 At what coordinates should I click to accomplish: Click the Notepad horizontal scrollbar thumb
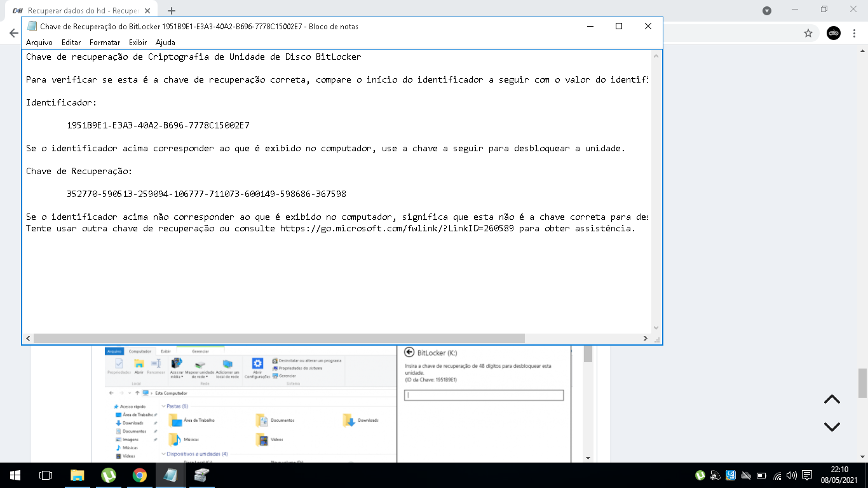pyautogui.click(x=279, y=339)
